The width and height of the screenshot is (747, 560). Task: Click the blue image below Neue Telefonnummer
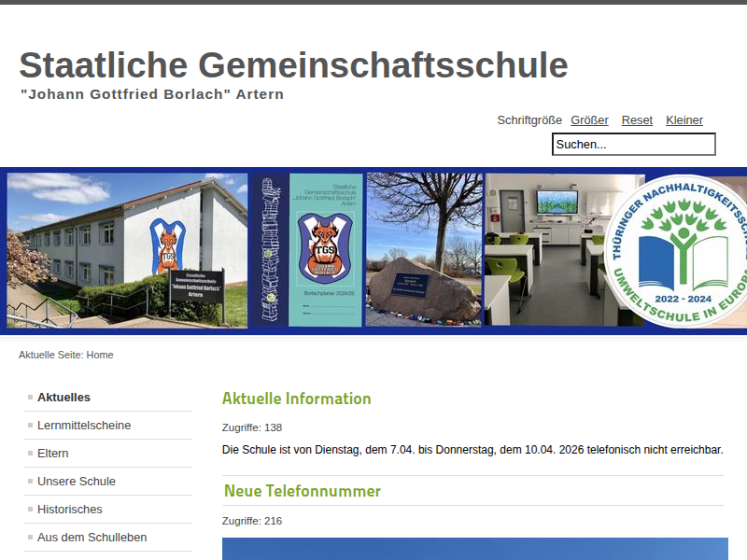point(474,549)
